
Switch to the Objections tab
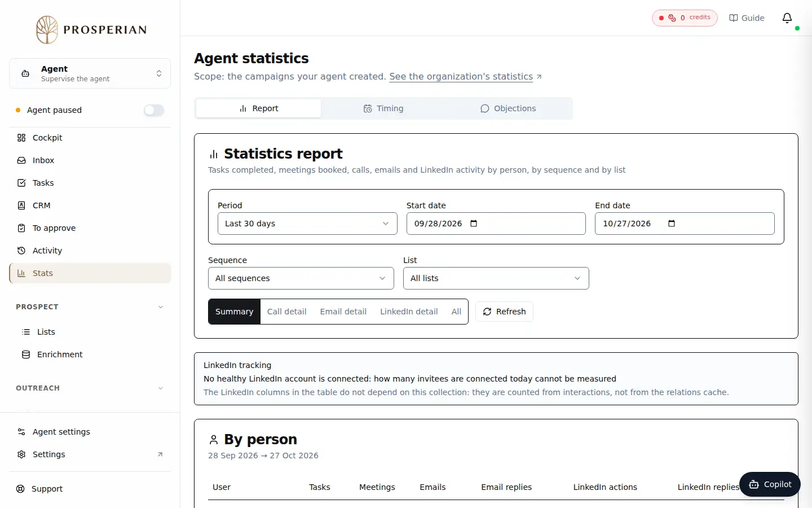coord(509,108)
